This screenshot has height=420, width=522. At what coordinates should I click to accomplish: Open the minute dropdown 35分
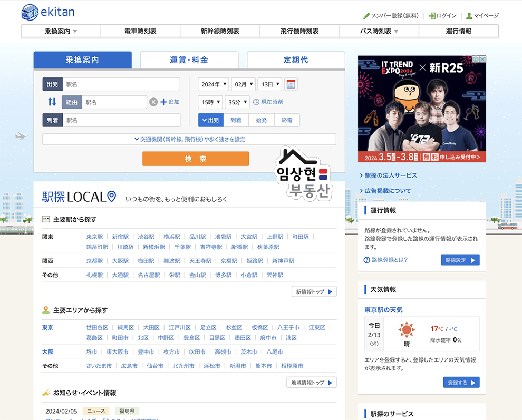pos(237,102)
